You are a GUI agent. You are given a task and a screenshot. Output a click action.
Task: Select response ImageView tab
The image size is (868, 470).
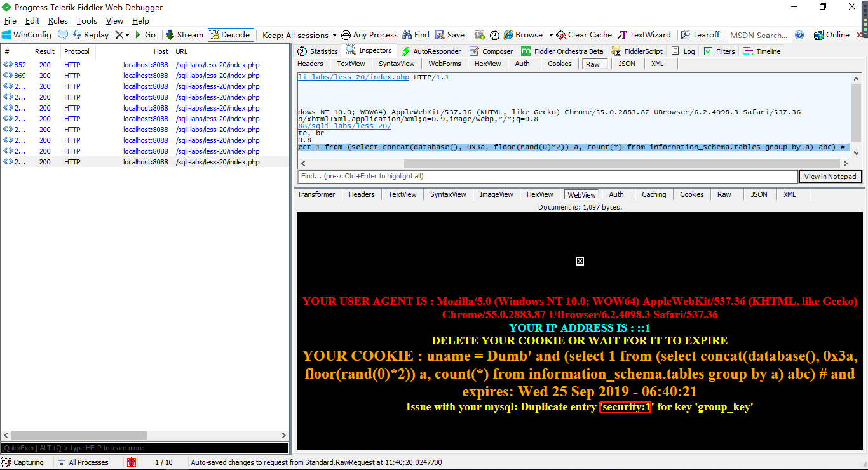coord(496,194)
